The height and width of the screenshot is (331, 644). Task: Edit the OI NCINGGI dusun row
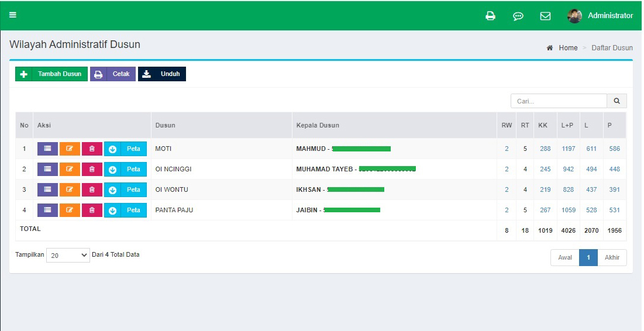[70, 169]
